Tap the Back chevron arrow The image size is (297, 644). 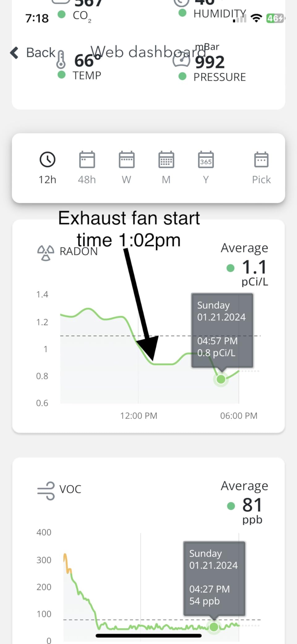tap(14, 53)
